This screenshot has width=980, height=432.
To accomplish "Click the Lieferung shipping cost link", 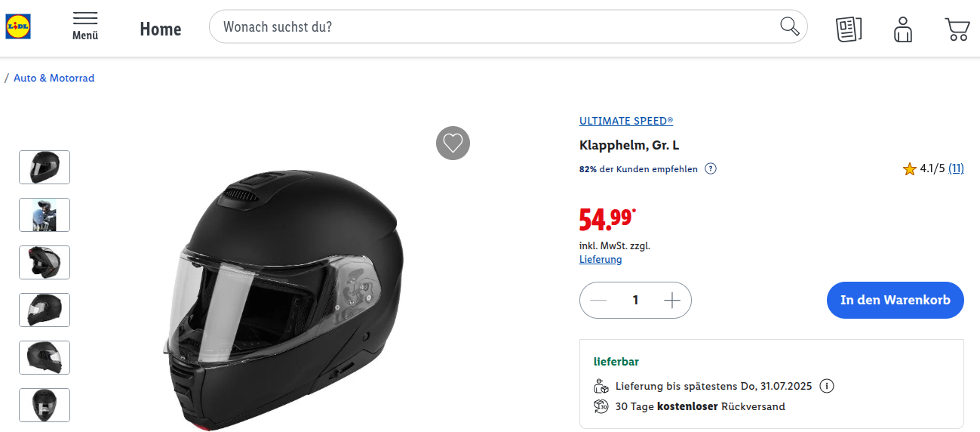I will click(x=601, y=259).
